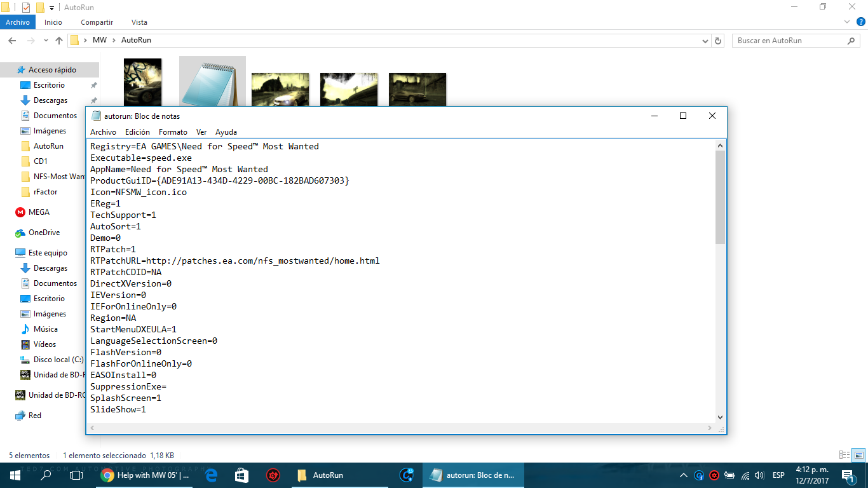Open Notepad's Archivo menu
868x488 pixels.
[x=103, y=132]
